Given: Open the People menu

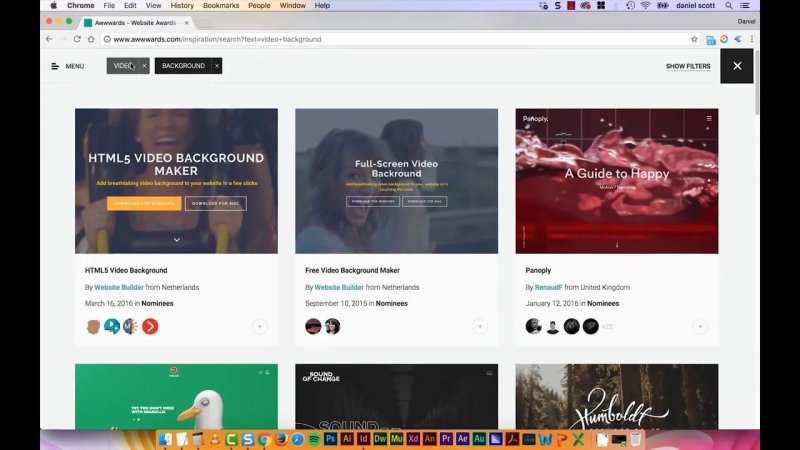Looking at the screenshot, I should point(259,6).
